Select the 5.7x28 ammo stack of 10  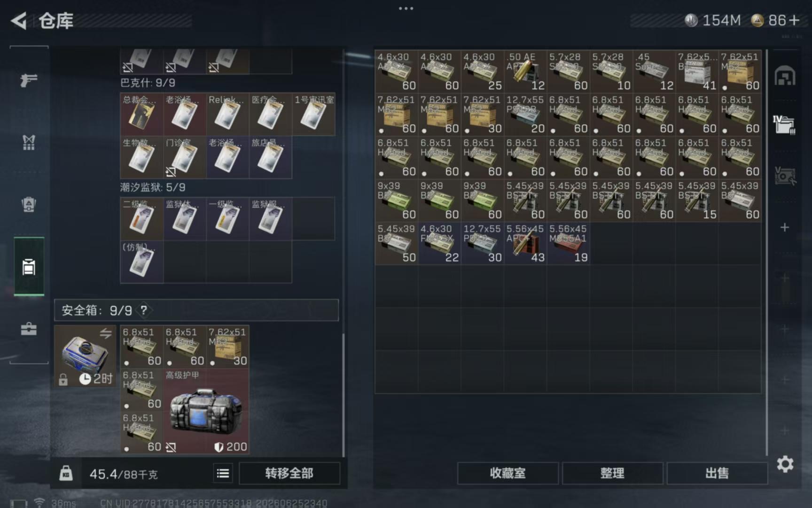[x=611, y=71]
